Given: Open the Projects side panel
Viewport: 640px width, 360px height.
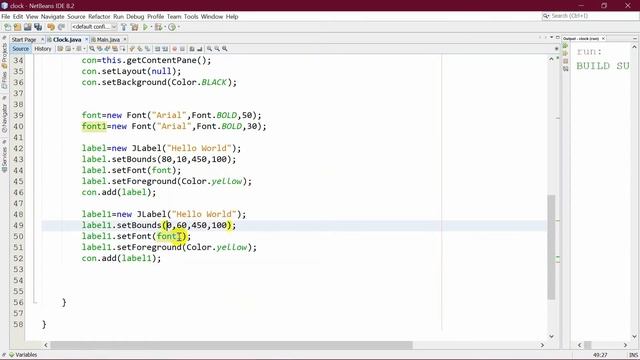Looking at the screenshot, I should click(x=4, y=54).
